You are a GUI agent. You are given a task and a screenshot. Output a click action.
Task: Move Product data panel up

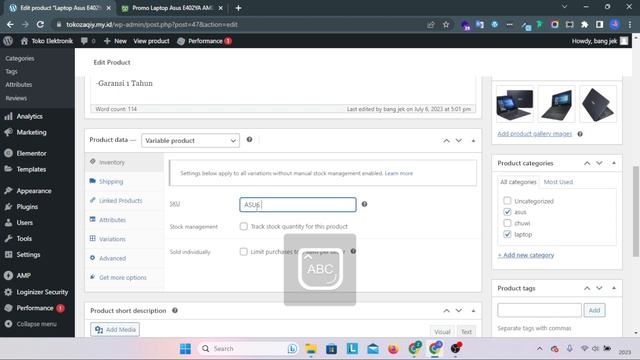pos(447,140)
